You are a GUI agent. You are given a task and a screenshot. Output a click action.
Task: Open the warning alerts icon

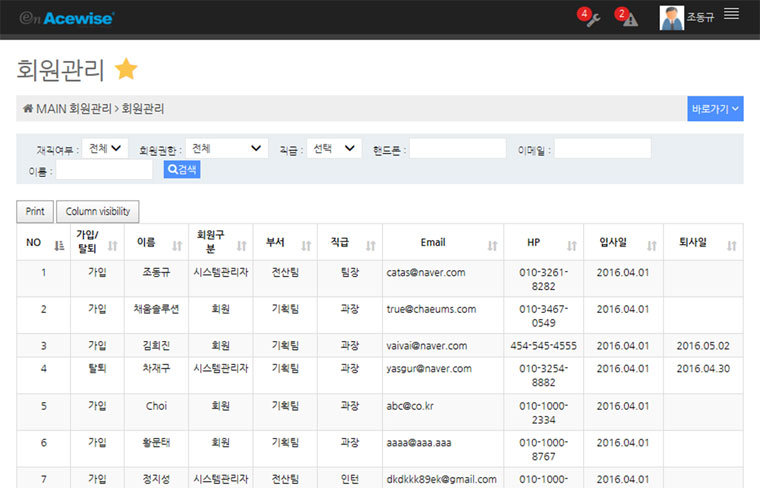coord(629,19)
